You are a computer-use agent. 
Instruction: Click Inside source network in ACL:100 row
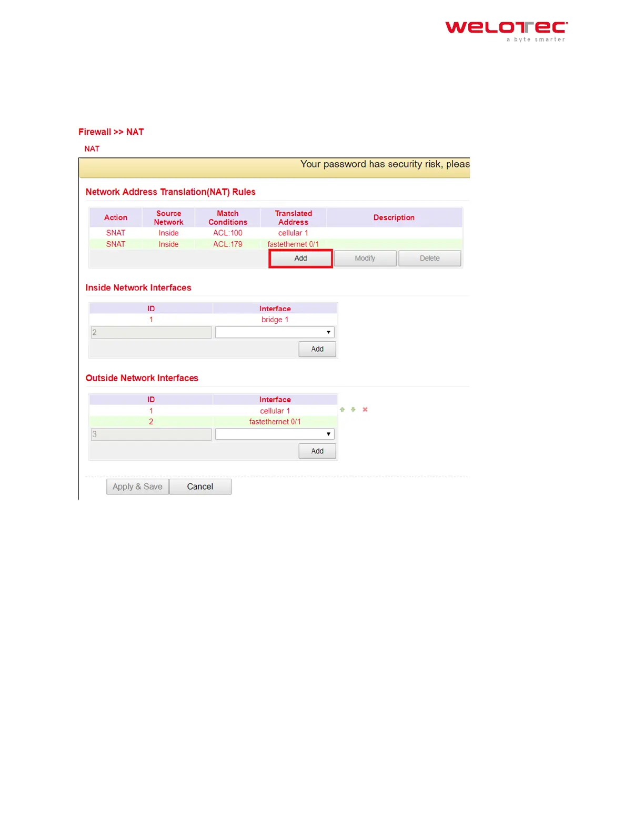pyautogui.click(x=168, y=233)
